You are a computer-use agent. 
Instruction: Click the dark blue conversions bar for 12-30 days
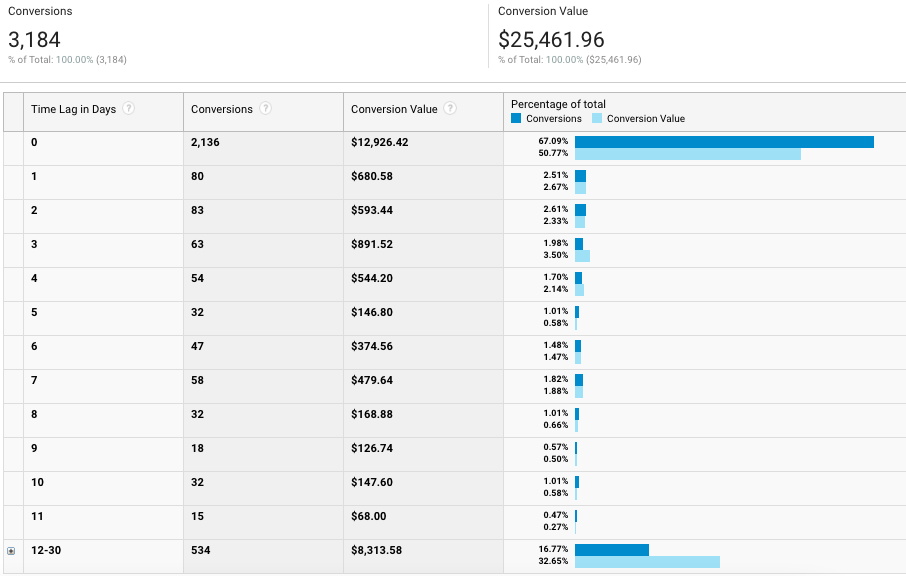tap(612, 550)
